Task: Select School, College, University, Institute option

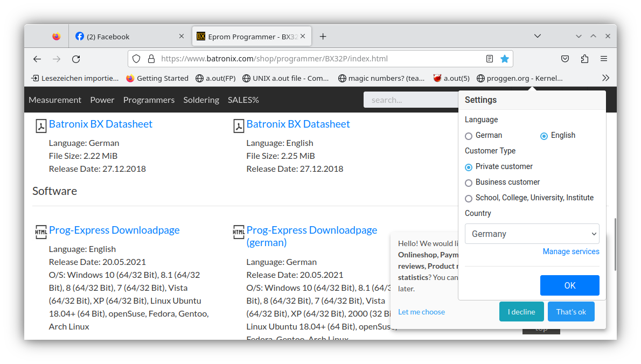Action: coord(469,198)
